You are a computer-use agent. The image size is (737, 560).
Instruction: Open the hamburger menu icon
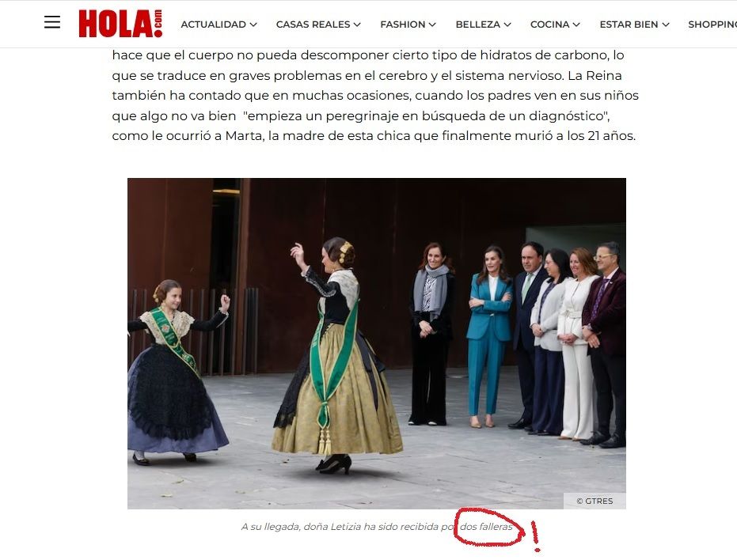tap(52, 22)
